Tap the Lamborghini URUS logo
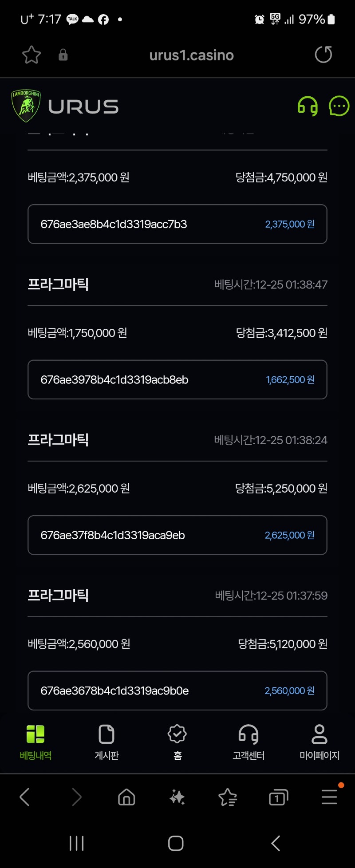This screenshot has height=868, width=355. point(65,106)
